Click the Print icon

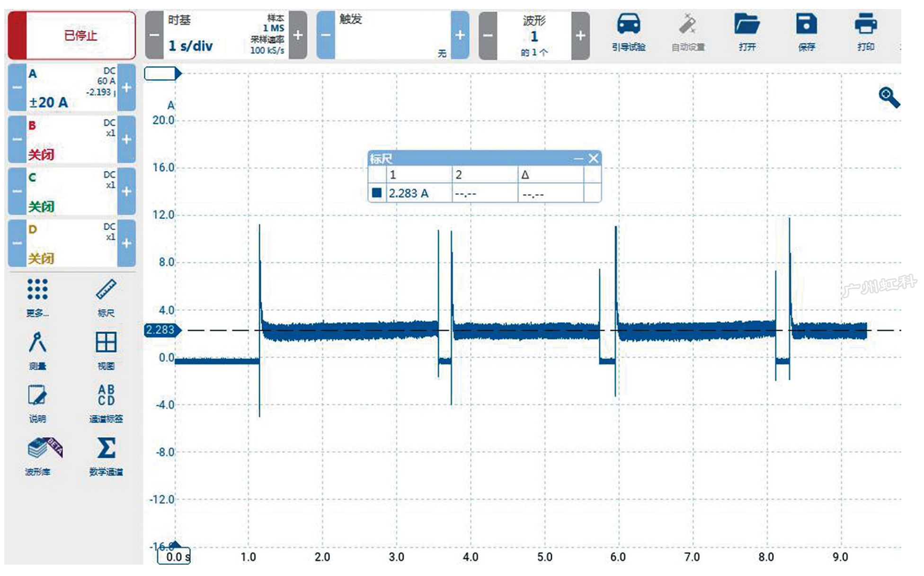tap(865, 25)
